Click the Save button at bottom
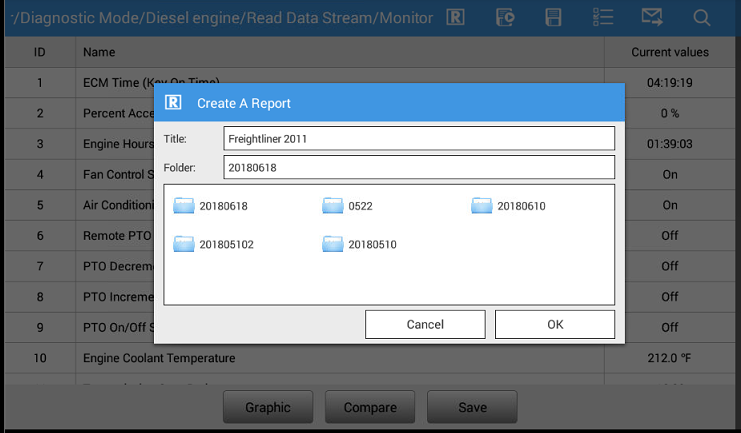This screenshot has width=741, height=433. [472, 407]
